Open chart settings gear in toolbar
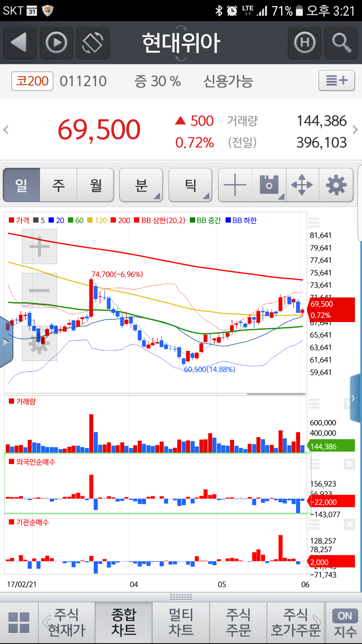 pyautogui.click(x=336, y=185)
